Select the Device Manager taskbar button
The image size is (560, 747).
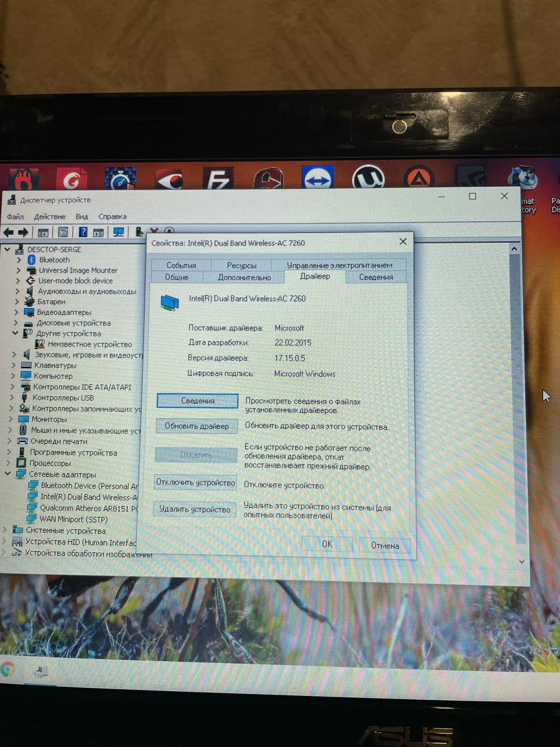pos(41,672)
